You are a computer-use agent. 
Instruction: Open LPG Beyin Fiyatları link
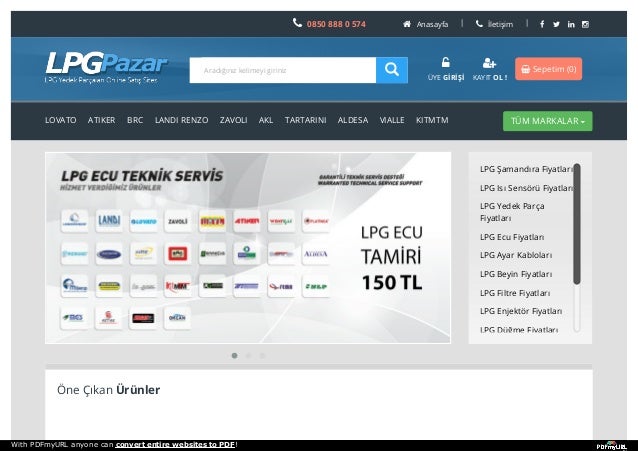pos(516,274)
